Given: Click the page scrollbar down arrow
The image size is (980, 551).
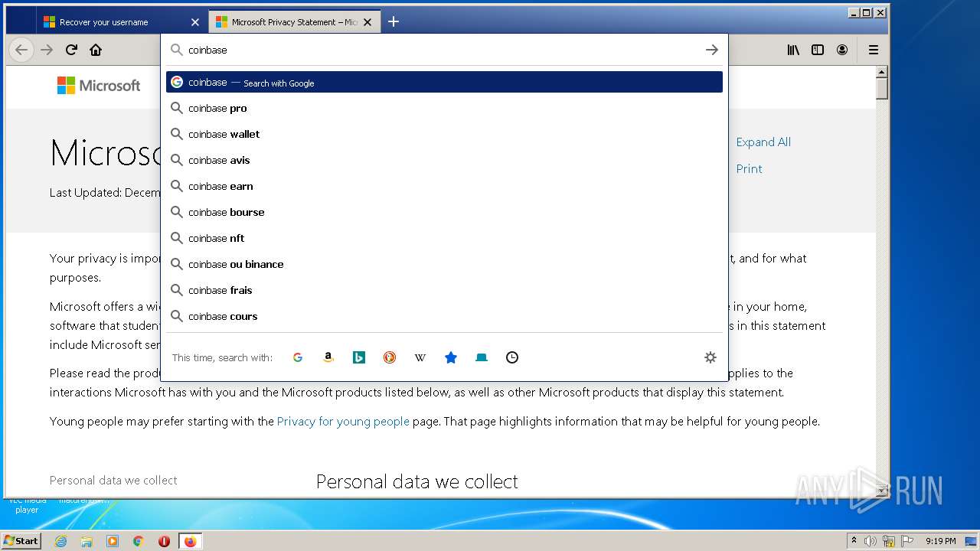Looking at the screenshot, I should tap(881, 490).
